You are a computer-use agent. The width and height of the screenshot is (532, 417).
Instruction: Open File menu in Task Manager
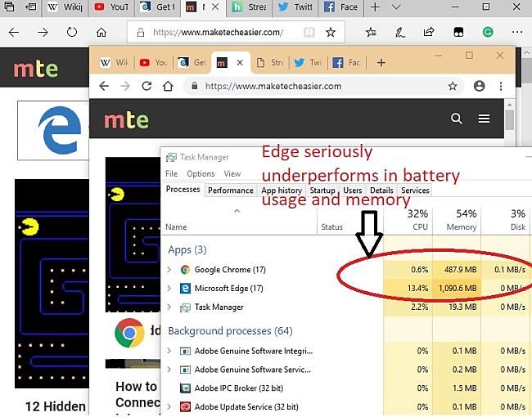pos(171,174)
